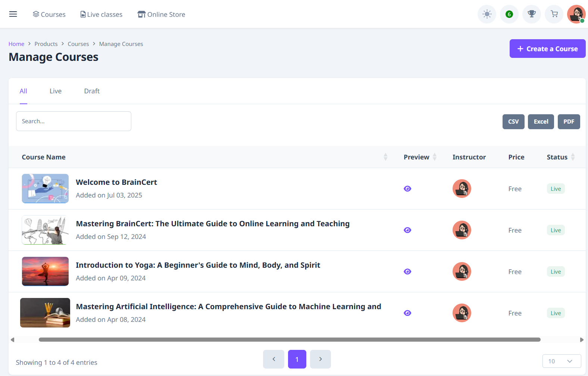Viewport: 588px width, 376px height.
Task: Select the All tab
Action: point(24,91)
